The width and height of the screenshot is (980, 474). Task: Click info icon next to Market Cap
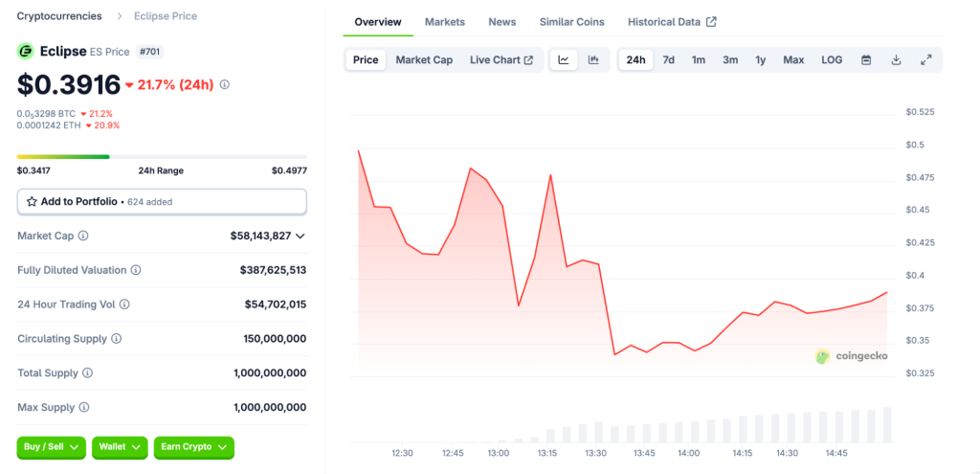pos(83,236)
